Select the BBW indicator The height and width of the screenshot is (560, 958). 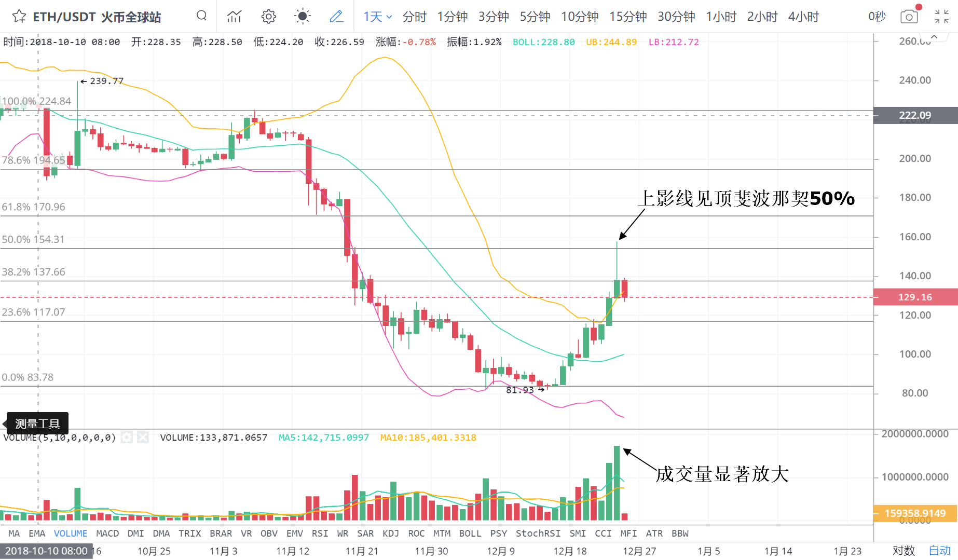point(680,533)
